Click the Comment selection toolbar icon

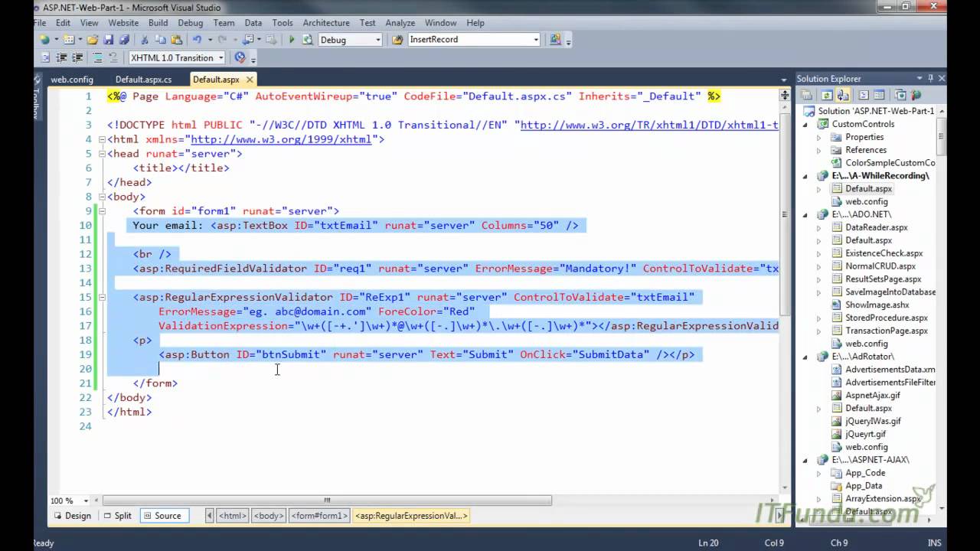(x=98, y=57)
